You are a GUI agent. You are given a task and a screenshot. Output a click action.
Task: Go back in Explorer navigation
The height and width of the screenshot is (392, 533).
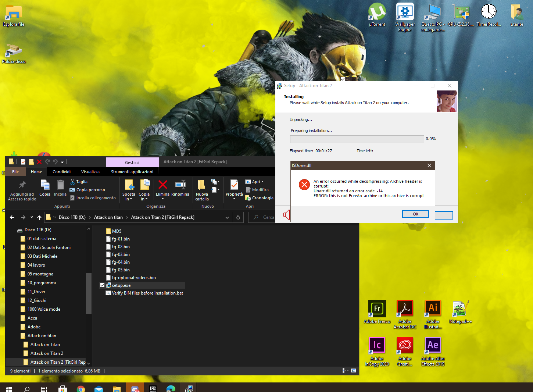coord(12,217)
